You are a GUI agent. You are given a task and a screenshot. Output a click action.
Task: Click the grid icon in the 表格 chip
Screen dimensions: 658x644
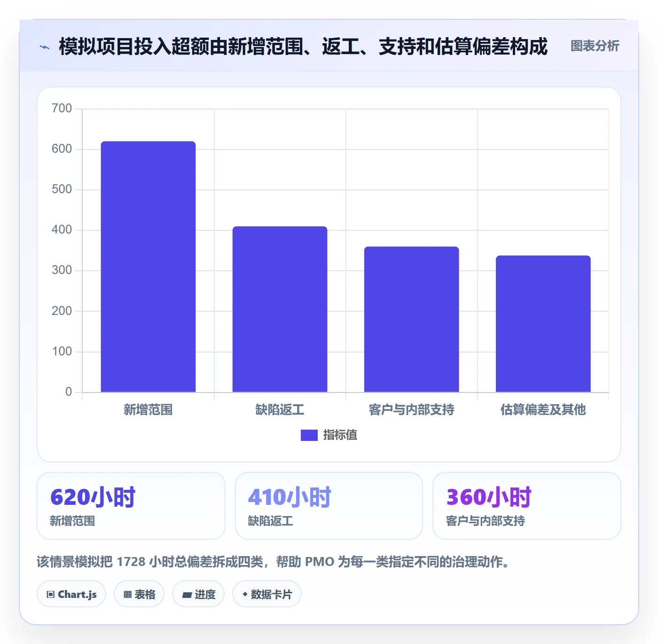(x=127, y=595)
